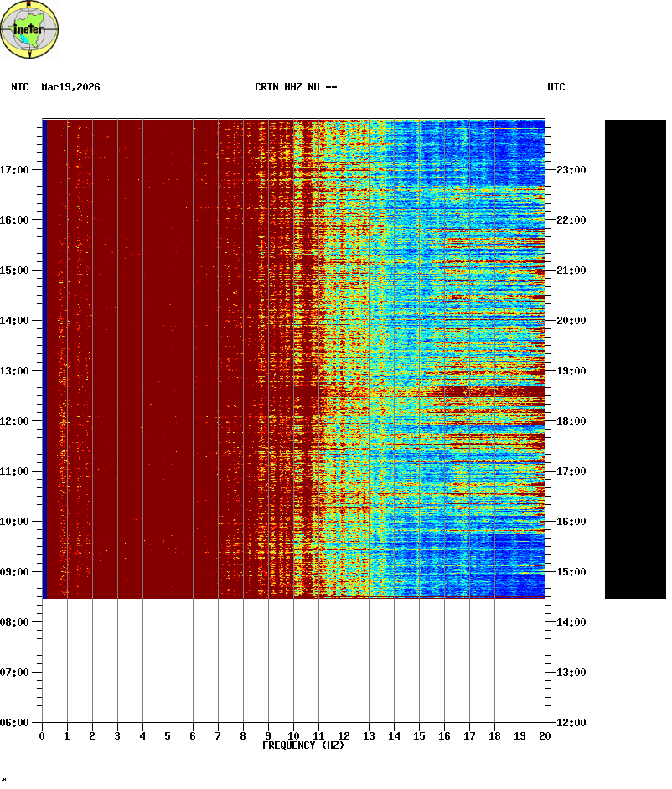Click the FREQUENCY (HZ) axis title
This screenshot has height=789, width=672.
[303, 745]
